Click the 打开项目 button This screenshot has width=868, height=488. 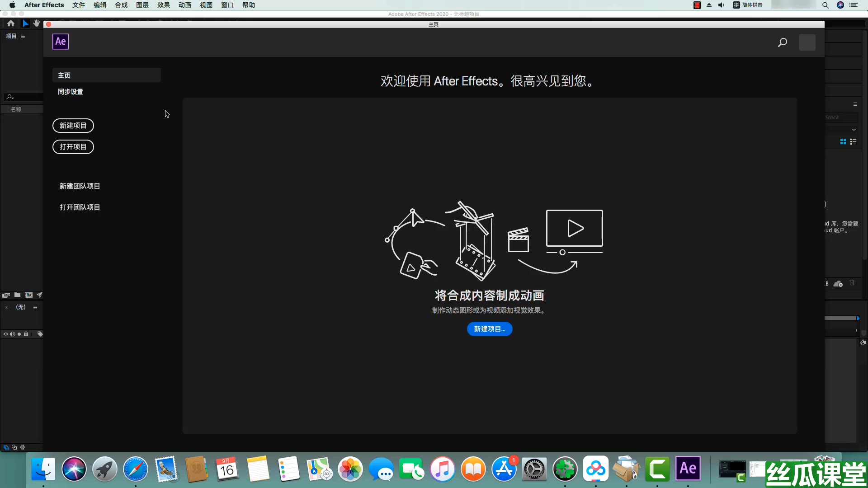coord(73,147)
